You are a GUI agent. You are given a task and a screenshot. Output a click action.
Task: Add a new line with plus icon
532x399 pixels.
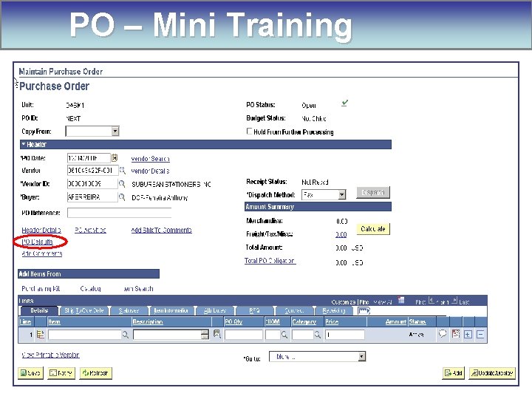pyautogui.click(x=468, y=335)
